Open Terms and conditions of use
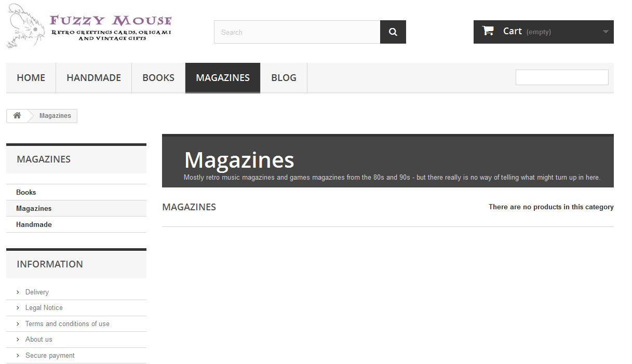 point(68,323)
